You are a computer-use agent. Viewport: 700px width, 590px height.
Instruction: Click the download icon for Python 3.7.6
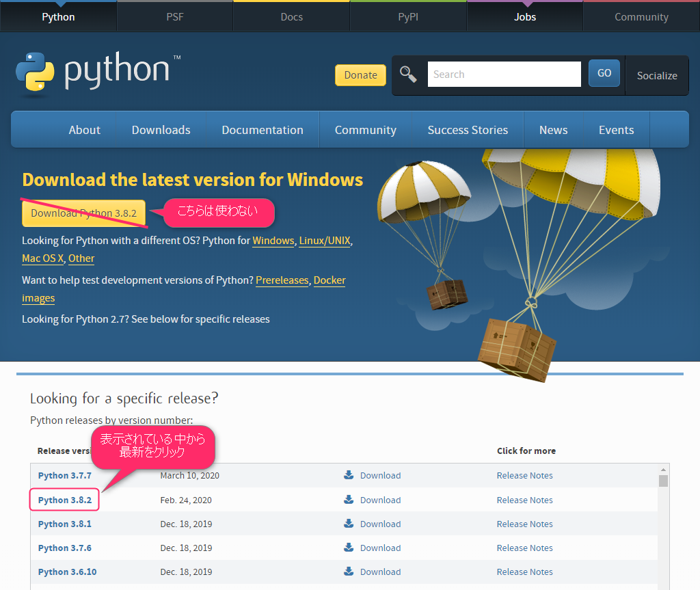click(349, 547)
